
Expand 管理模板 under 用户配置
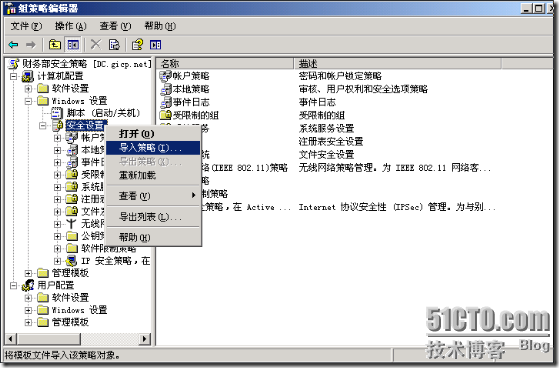pyautogui.click(x=28, y=322)
